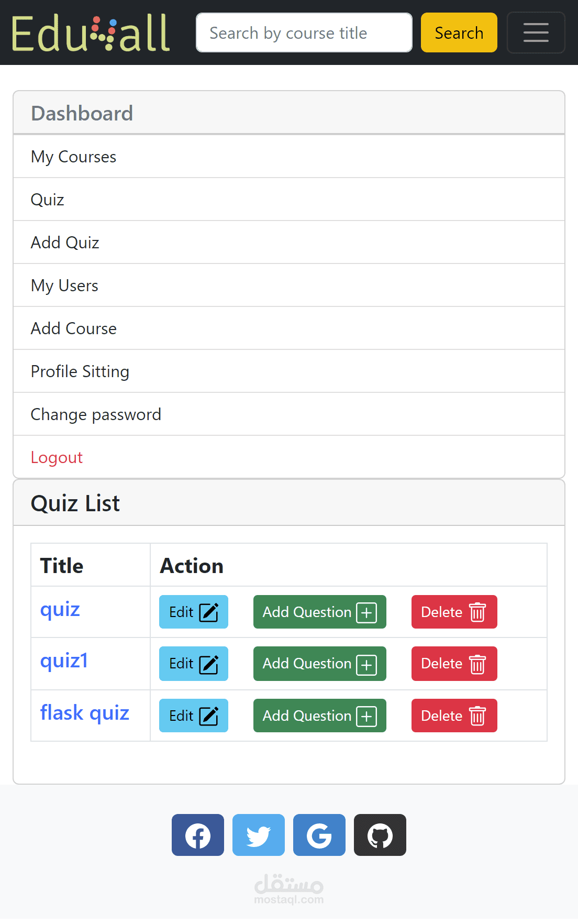578x924 pixels.
Task: Click the Add Question button for quiz
Action: click(319, 611)
